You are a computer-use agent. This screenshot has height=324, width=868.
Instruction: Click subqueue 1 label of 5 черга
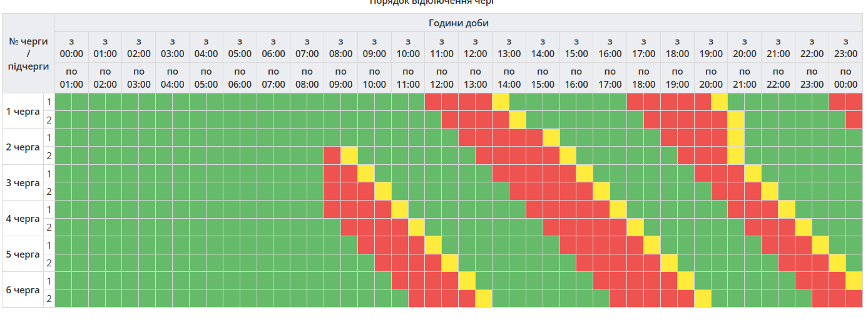tap(49, 245)
